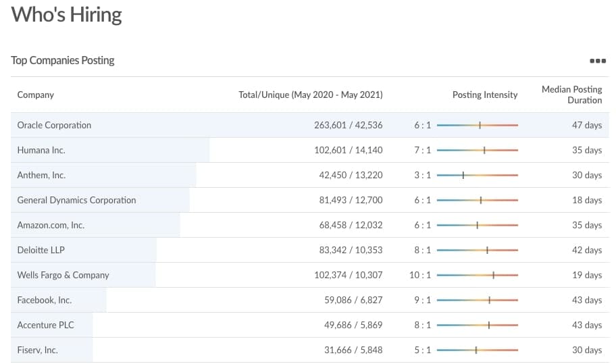This screenshot has width=616, height=364.
Task: Click the Who's Hiring heading
Action: coord(66,15)
